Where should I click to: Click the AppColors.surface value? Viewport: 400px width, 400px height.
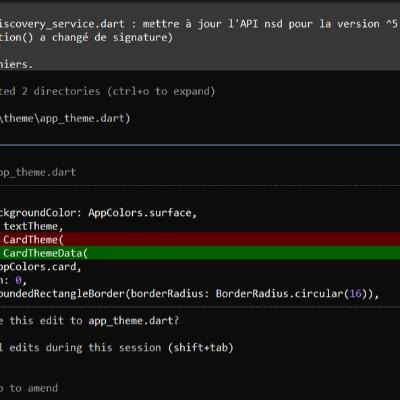coord(140,213)
